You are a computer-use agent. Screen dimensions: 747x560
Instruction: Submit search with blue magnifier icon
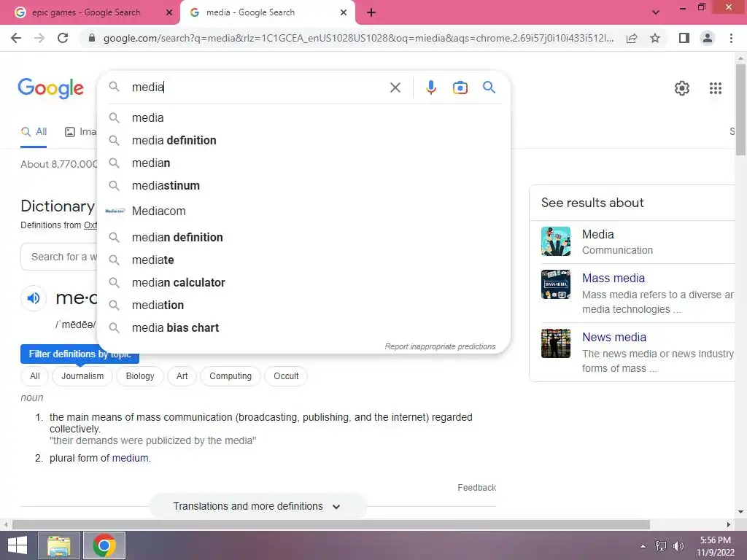489,87
